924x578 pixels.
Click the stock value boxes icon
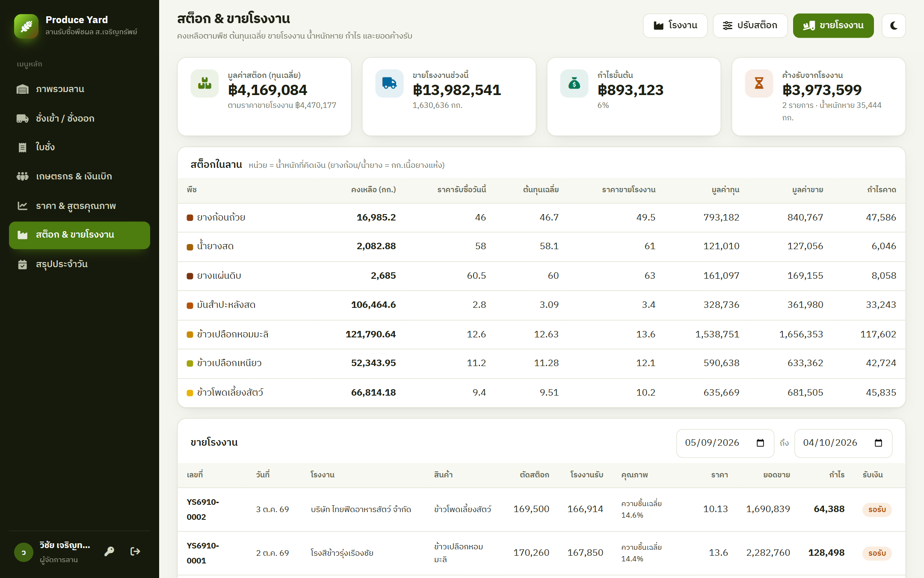204,83
